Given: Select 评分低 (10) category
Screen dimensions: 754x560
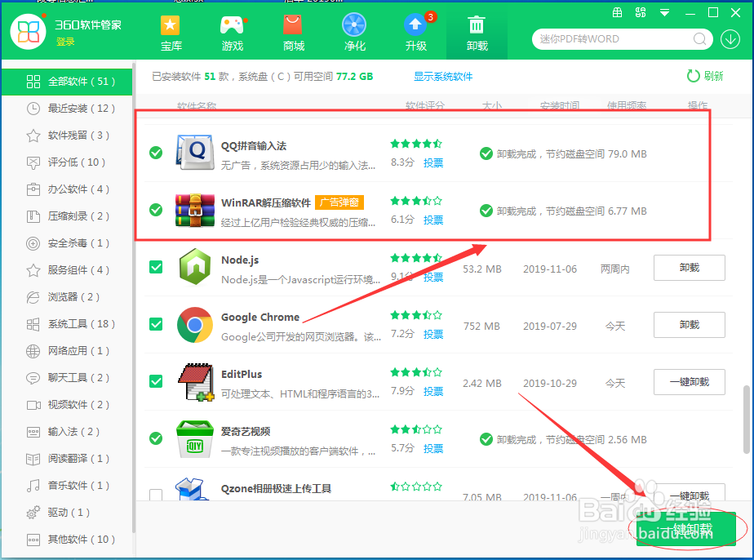Looking at the screenshot, I should click(x=67, y=162).
